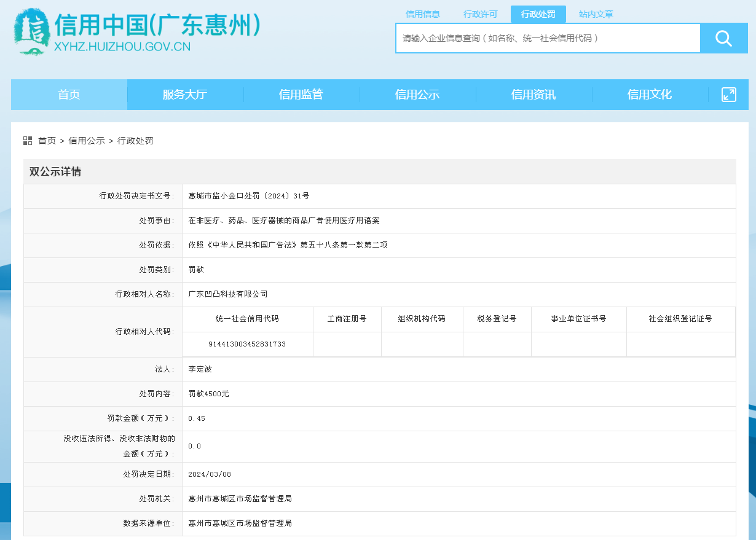Open 首页 in the main navigation
Image resolution: width=756 pixels, height=540 pixels.
[69, 95]
